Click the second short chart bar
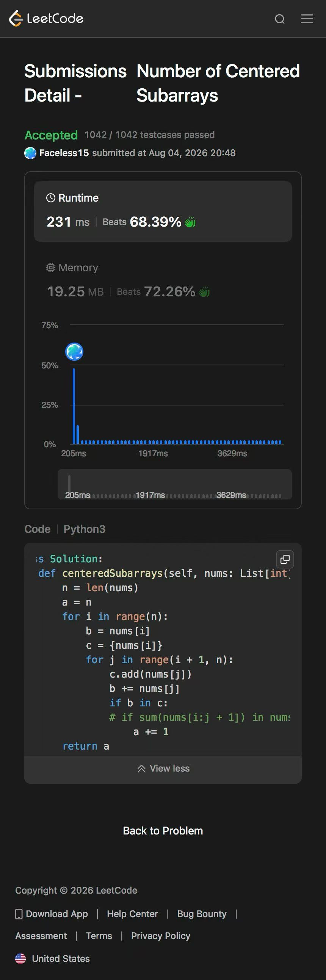326x980 pixels. [x=78, y=435]
